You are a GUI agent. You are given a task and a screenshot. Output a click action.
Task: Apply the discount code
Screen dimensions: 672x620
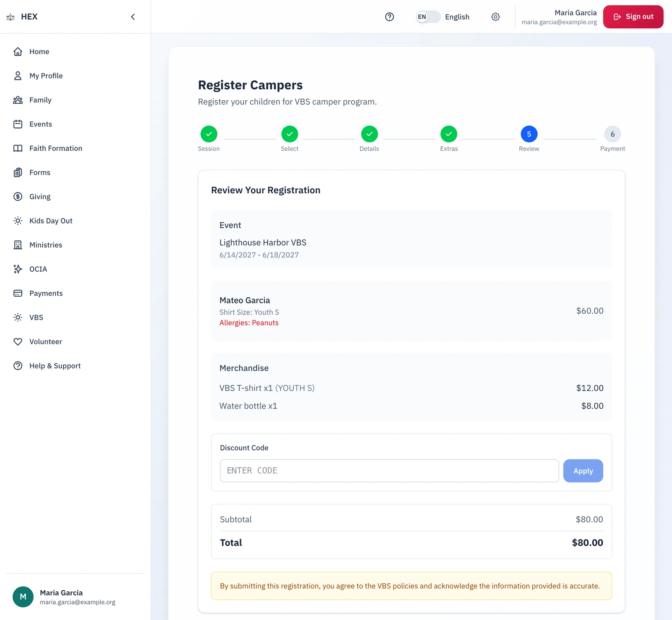583,471
